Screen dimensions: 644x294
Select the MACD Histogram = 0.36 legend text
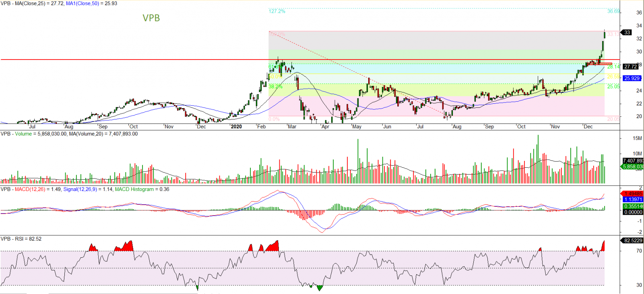tap(142, 189)
